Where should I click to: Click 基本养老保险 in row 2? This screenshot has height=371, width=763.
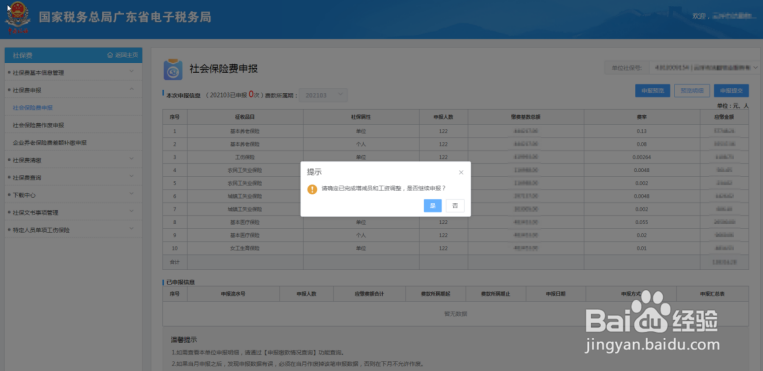point(245,144)
